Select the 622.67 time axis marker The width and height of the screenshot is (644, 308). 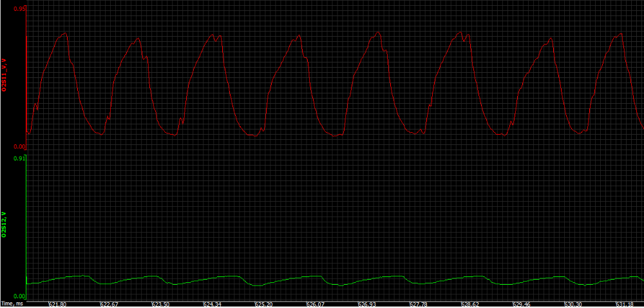[109, 303]
